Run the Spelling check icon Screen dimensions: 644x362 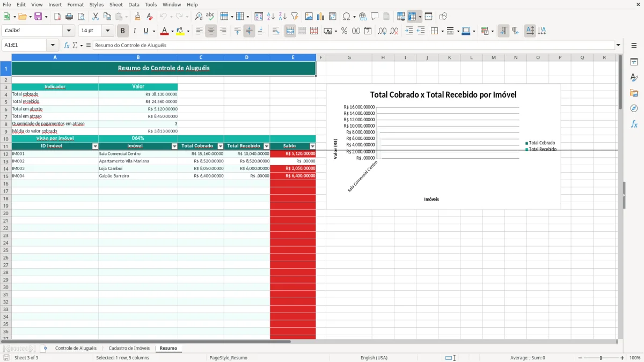210,17
